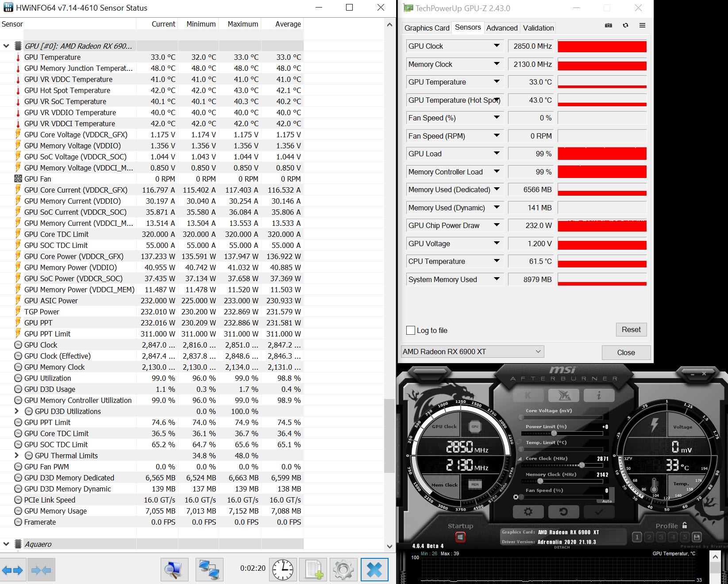Click the HWiNFO vertical scrollbar thumb

click(389, 436)
